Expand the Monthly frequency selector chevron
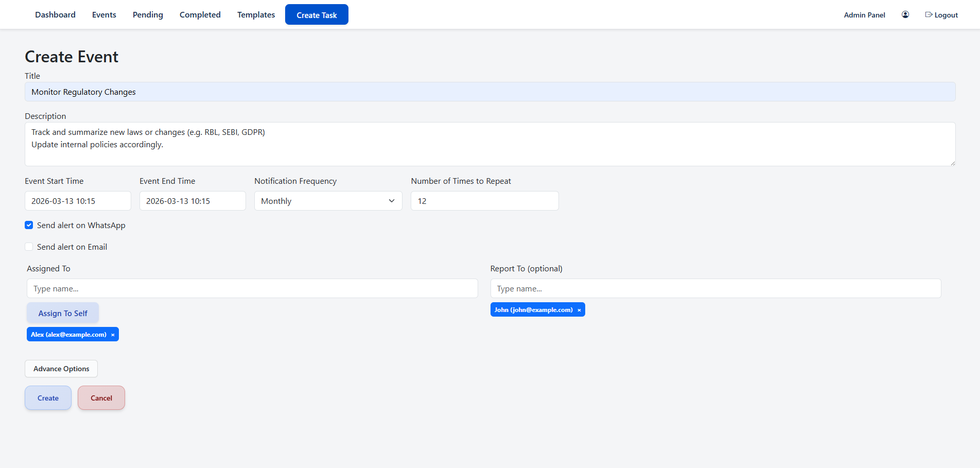This screenshot has height=468, width=980. (392, 201)
